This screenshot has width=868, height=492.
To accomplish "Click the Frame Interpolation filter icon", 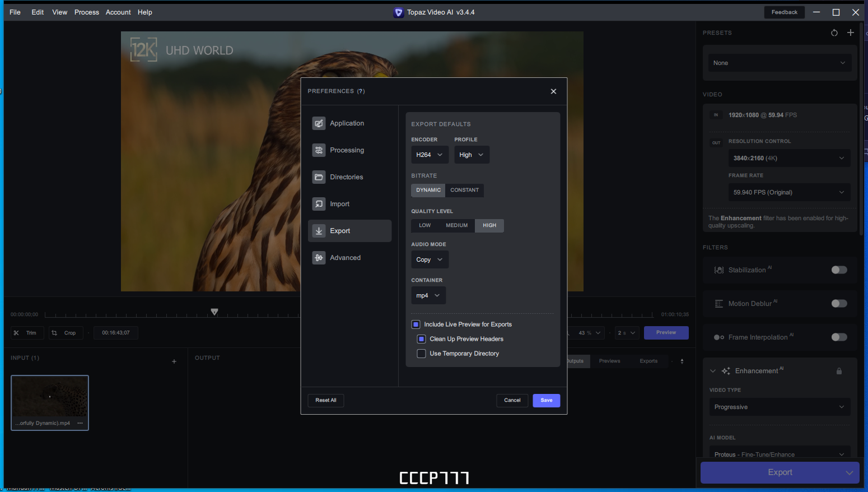I will 719,337.
